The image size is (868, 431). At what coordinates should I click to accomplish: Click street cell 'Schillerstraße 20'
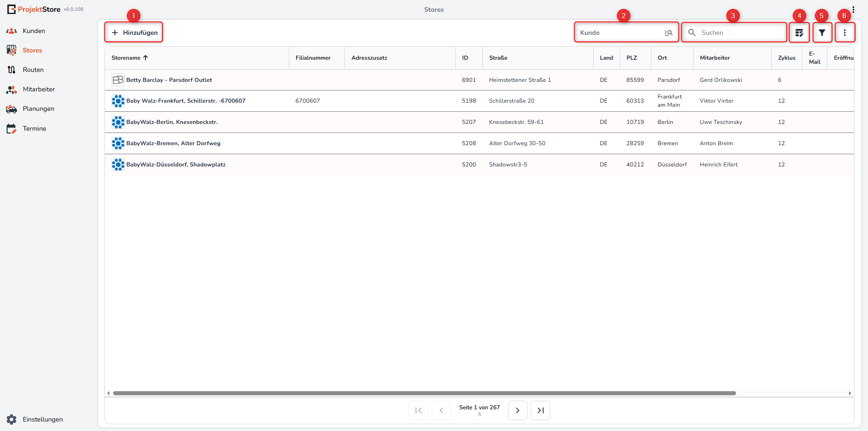point(512,101)
